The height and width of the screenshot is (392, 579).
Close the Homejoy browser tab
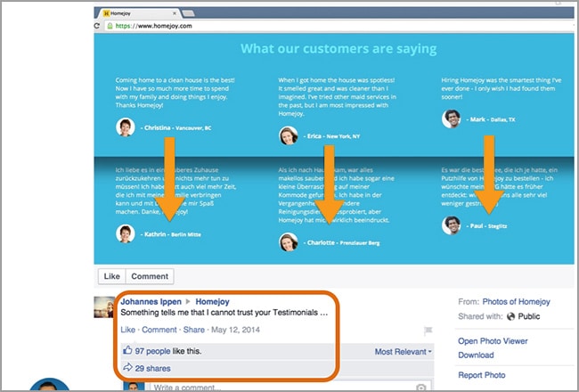(x=175, y=13)
